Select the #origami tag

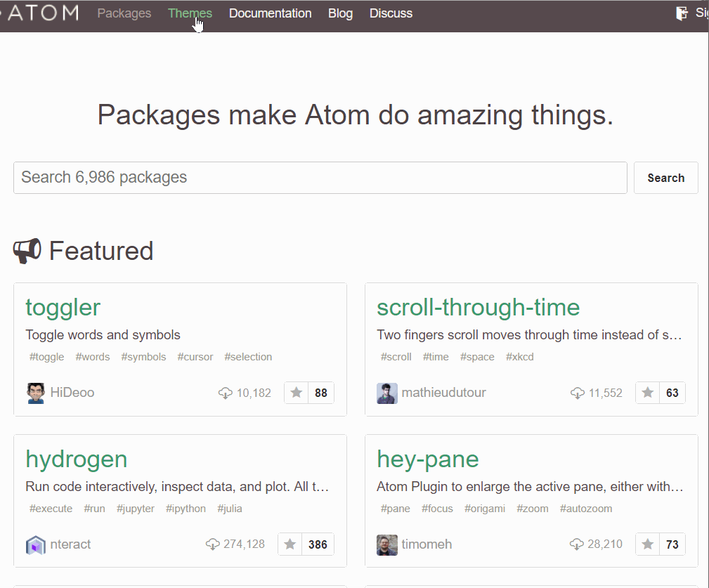[484, 509]
